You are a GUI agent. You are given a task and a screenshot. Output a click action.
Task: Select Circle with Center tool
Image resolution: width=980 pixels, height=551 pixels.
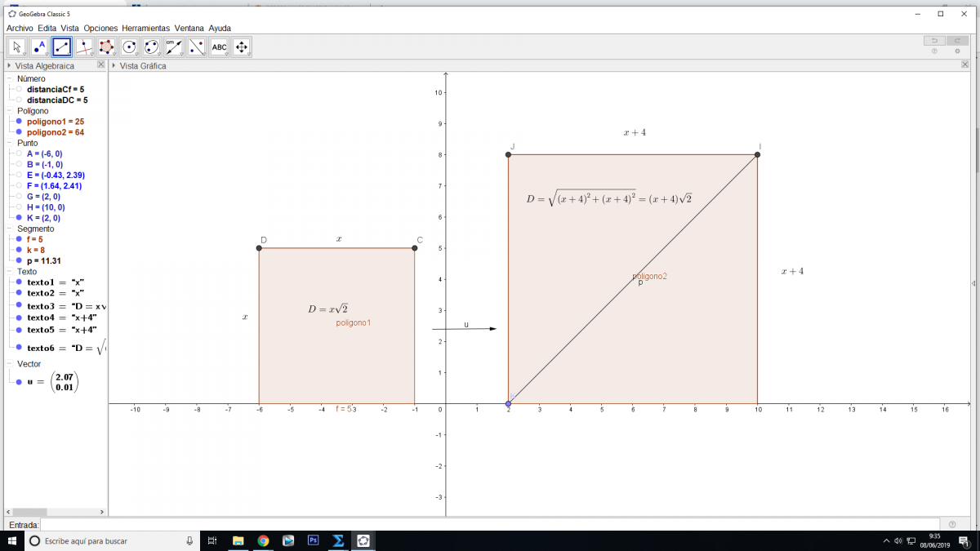tap(129, 47)
